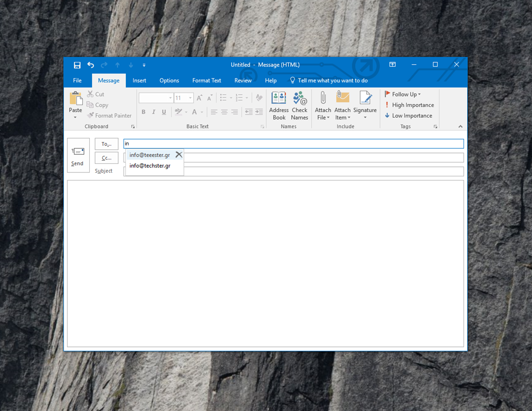This screenshot has height=411, width=532.
Task: Mark message as High Importance
Action: coord(409,105)
